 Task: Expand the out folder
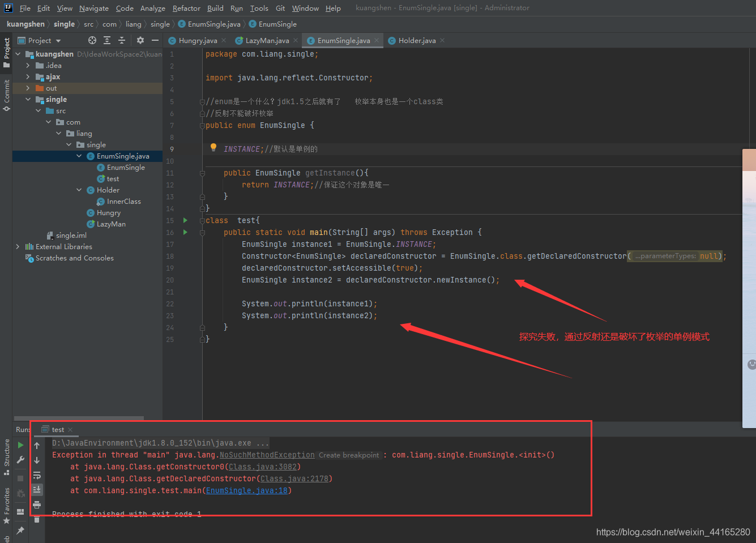pyautogui.click(x=28, y=88)
